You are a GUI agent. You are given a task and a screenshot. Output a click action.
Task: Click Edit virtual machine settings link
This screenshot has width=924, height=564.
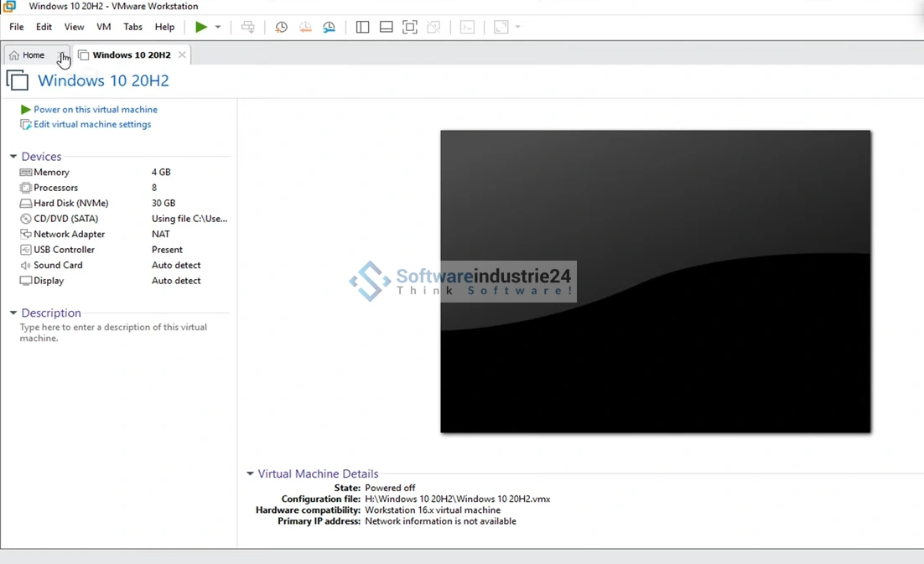tap(92, 125)
